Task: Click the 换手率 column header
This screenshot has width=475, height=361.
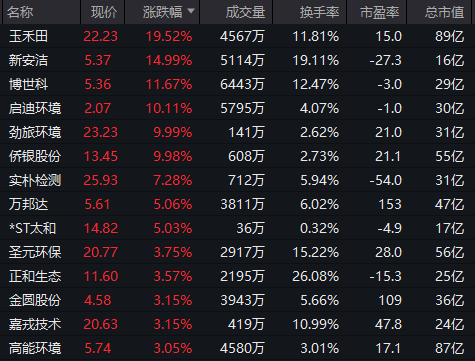Action: [x=319, y=12]
